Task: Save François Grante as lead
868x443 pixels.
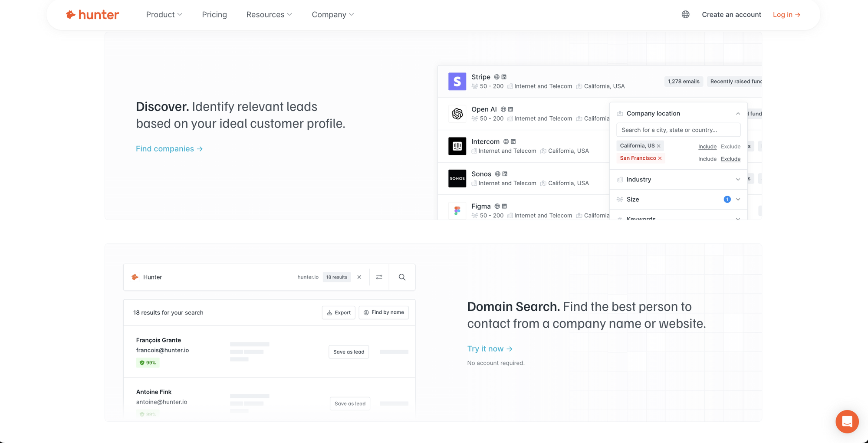Action: [x=349, y=352]
